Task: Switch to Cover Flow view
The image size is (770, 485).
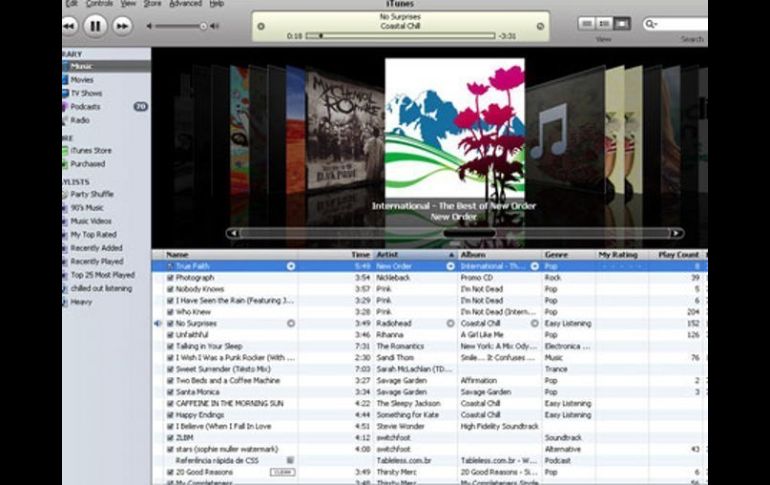Action: (x=622, y=23)
